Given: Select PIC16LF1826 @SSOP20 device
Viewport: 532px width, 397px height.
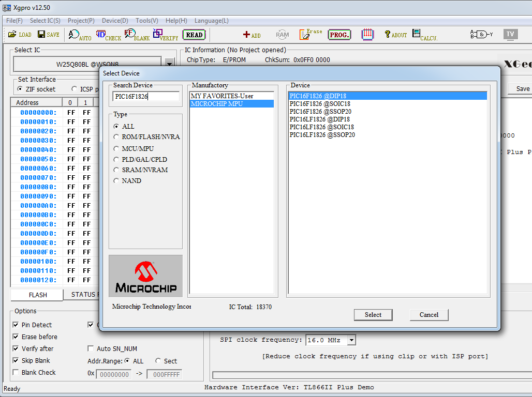Looking at the screenshot, I should point(388,135).
